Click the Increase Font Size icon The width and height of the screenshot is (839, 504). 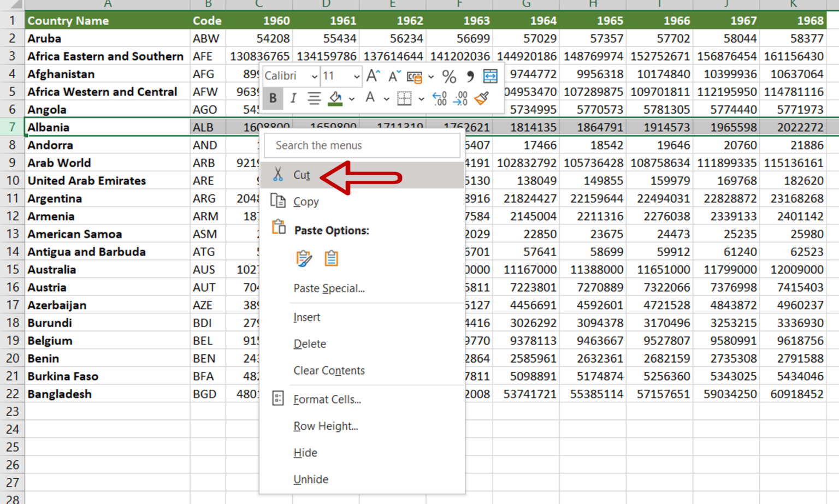[x=373, y=76]
